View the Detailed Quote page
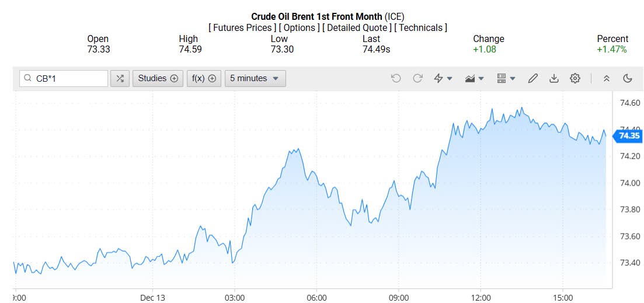644x303 pixels. coord(357,27)
